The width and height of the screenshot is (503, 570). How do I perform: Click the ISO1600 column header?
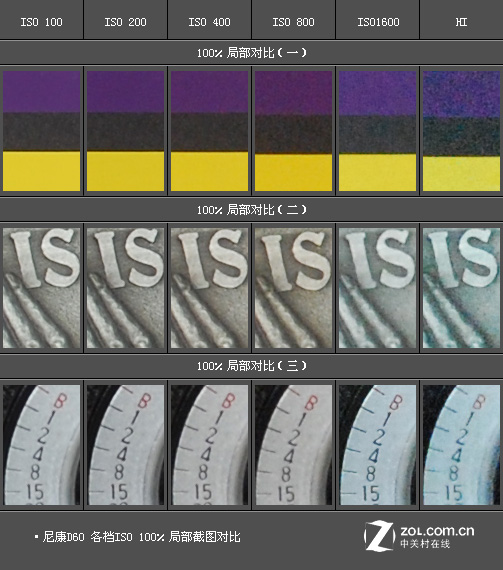click(378, 22)
